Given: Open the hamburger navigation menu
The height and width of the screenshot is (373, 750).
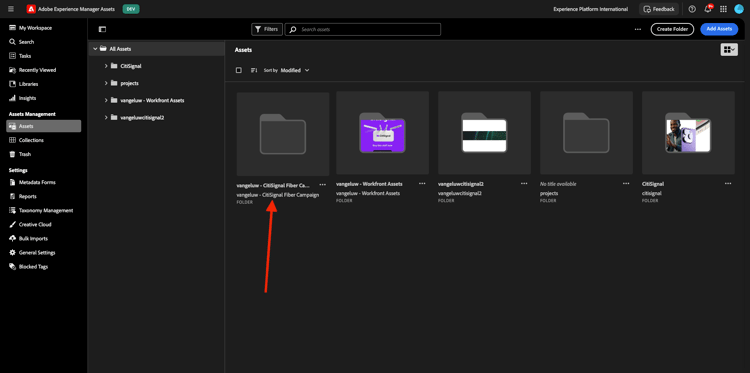Looking at the screenshot, I should (x=11, y=9).
